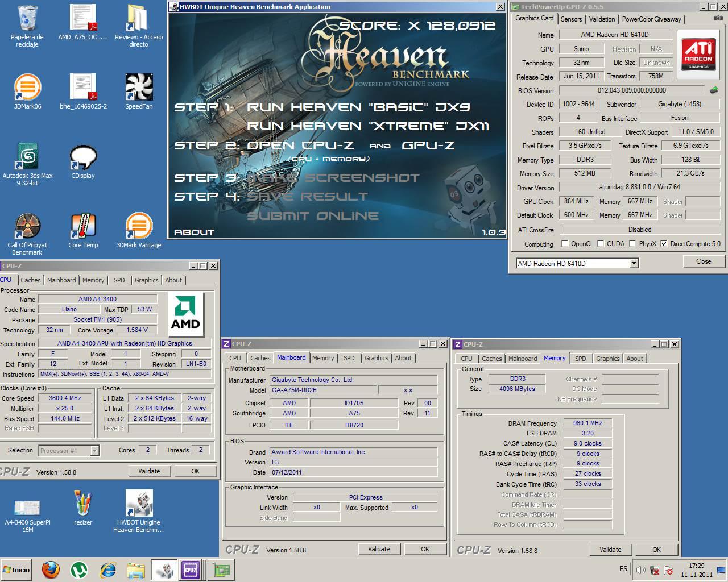Enable the PhysX checkbox in GPU-Z
Screen dimensions: 728x582
(x=632, y=243)
